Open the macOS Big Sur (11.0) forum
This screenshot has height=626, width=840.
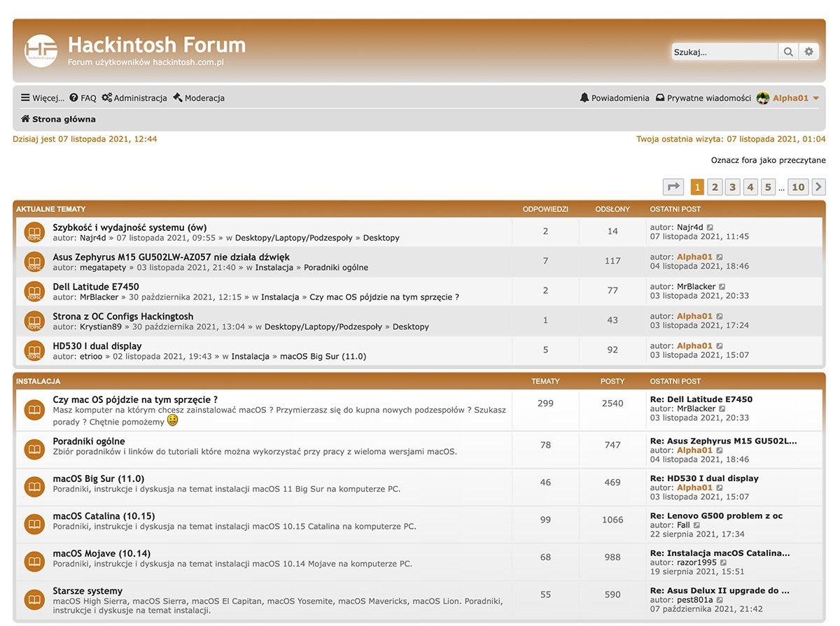99,478
